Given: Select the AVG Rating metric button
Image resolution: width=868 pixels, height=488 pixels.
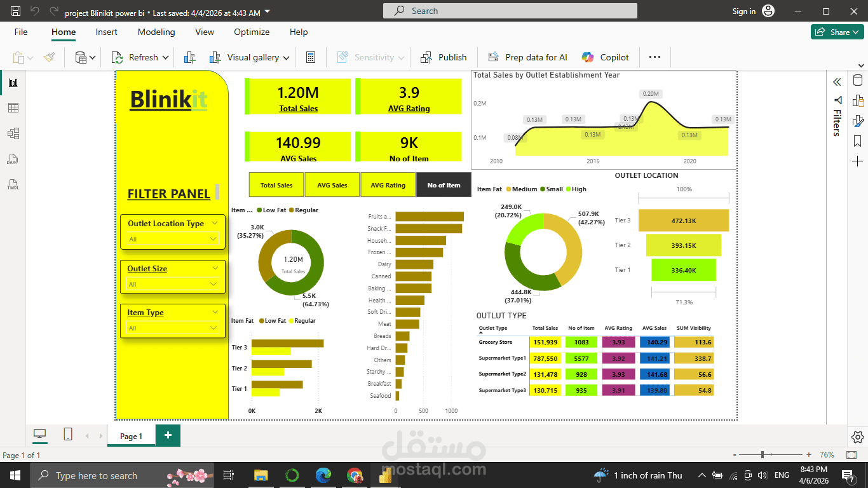Looking at the screenshot, I should [388, 185].
